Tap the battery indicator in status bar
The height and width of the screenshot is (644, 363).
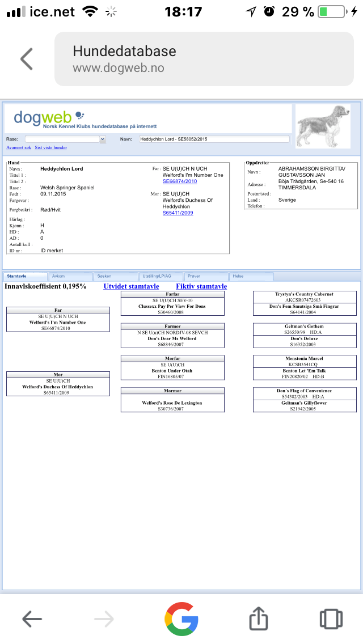click(331, 11)
